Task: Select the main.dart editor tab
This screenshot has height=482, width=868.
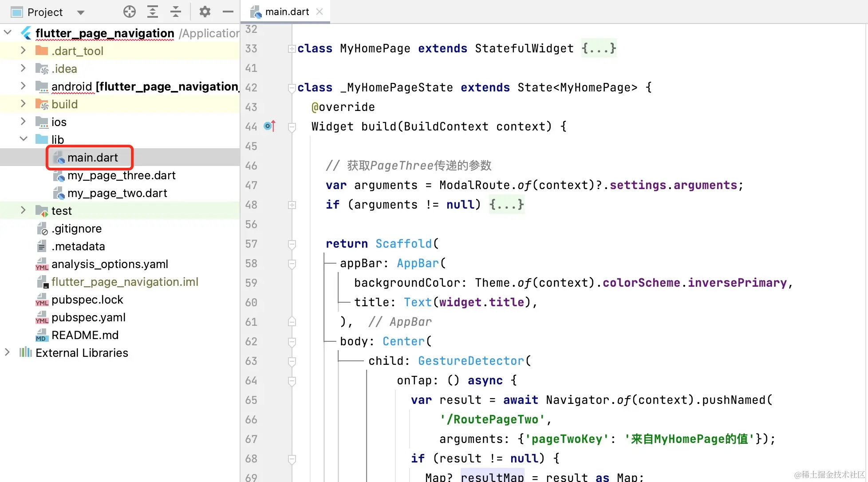Action: pyautogui.click(x=287, y=12)
